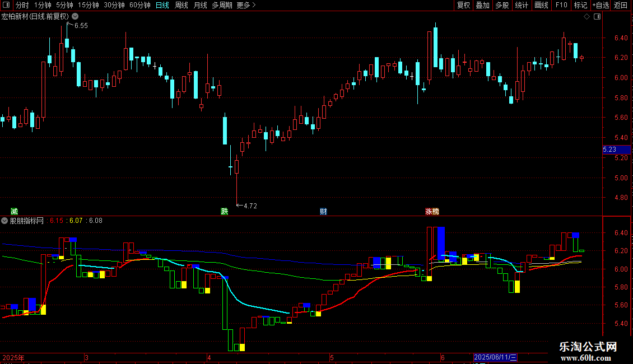Add stock with +自选 button
The image size is (633, 364).
click(x=601, y=5)
